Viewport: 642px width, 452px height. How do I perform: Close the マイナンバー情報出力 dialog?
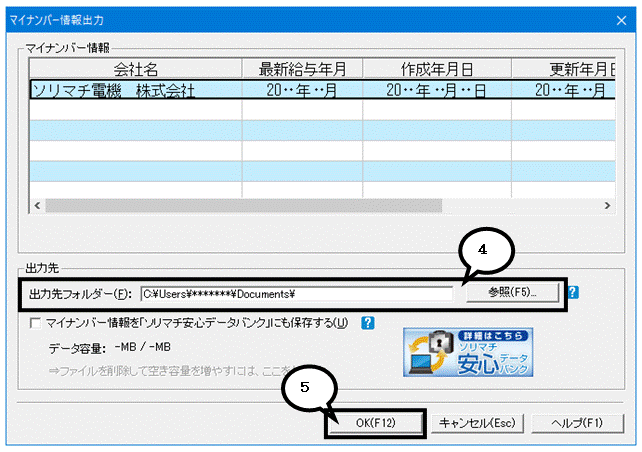(x=621, y=20)
